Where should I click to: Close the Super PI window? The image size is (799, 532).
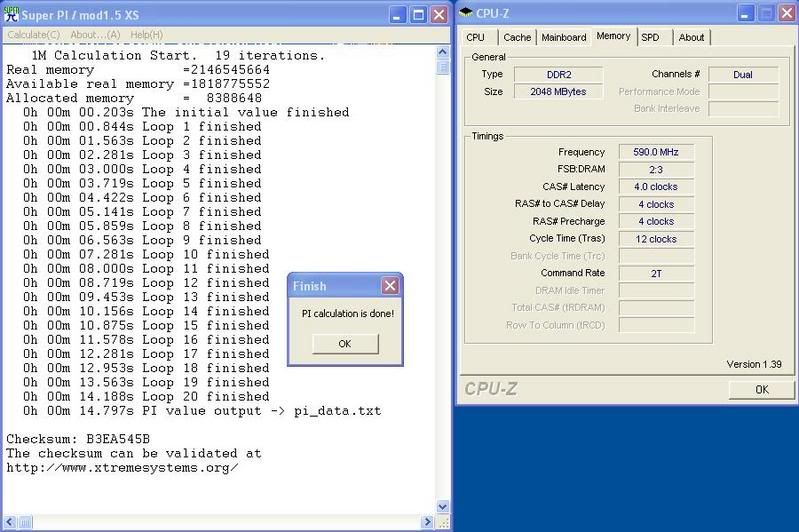pyautogui.click(x=439, y=15)
